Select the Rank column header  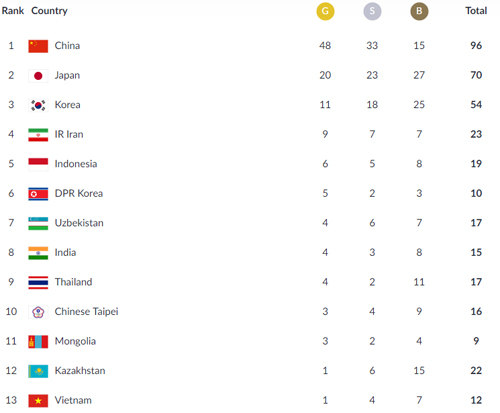click(x=13, y=11)
